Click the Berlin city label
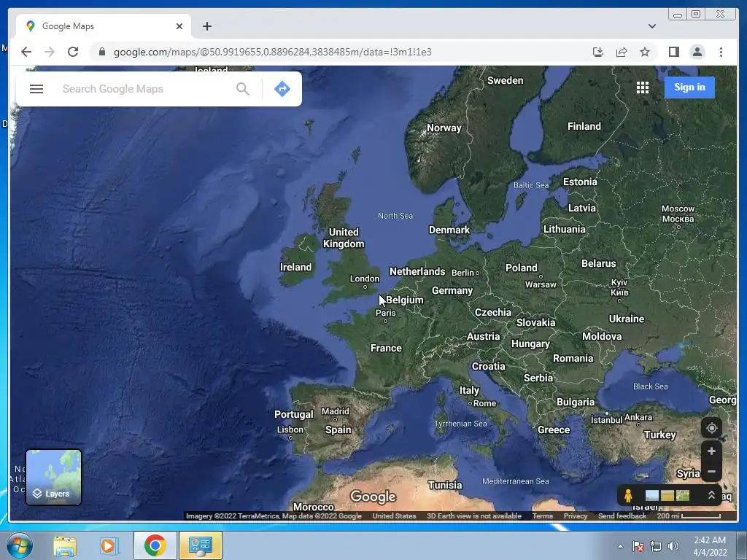The image size is (747, 560). pyautogui.click(x=462, y=273)
